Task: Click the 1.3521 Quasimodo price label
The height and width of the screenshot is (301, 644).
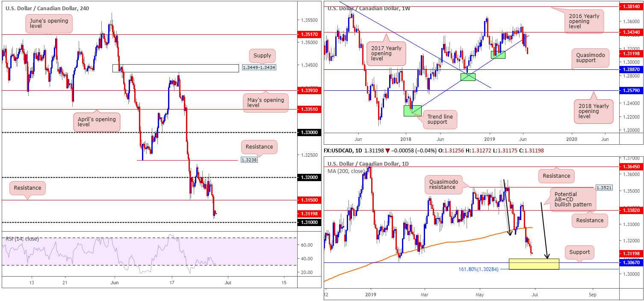Action: click(603, 188)
